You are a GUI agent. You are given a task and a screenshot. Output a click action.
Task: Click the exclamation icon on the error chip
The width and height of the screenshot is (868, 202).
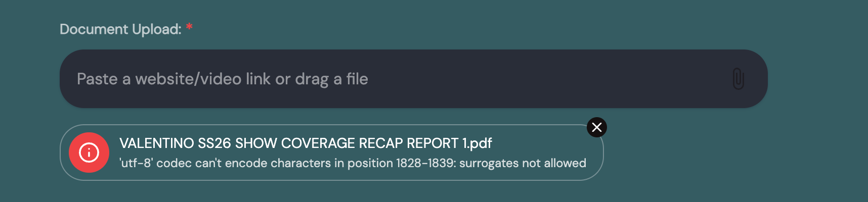tap(89, 153)
